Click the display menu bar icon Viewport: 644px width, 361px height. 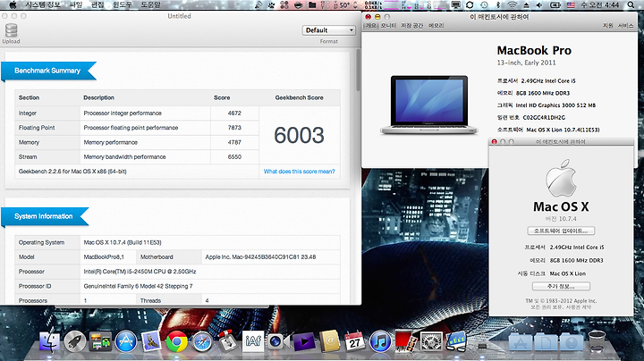[x=455, y=5]
